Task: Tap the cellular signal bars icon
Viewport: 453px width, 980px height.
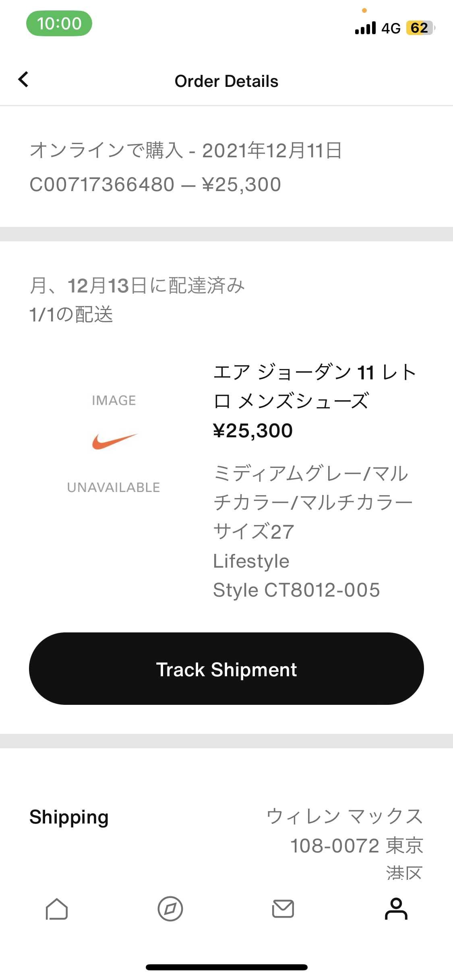Action: point(365,28)
